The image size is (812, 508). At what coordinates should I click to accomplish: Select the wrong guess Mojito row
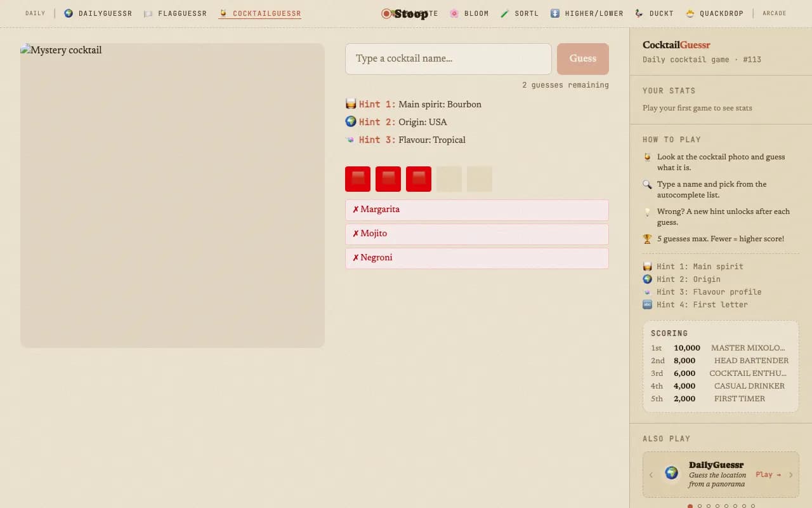(477, 234)
